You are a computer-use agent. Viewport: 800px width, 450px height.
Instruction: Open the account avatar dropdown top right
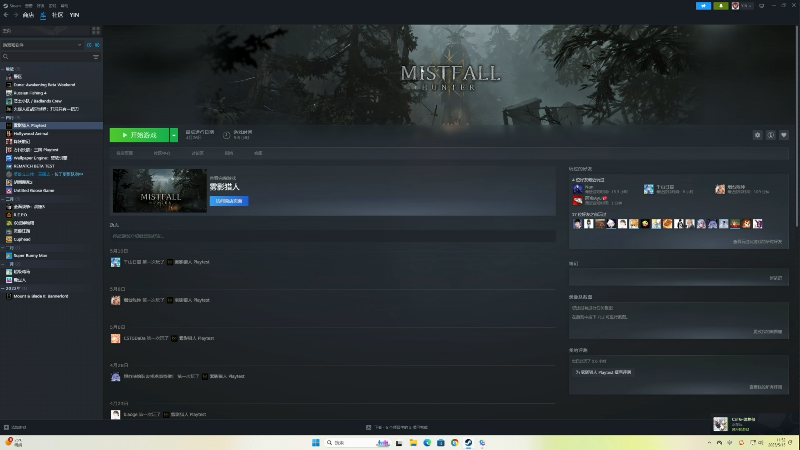742,6
